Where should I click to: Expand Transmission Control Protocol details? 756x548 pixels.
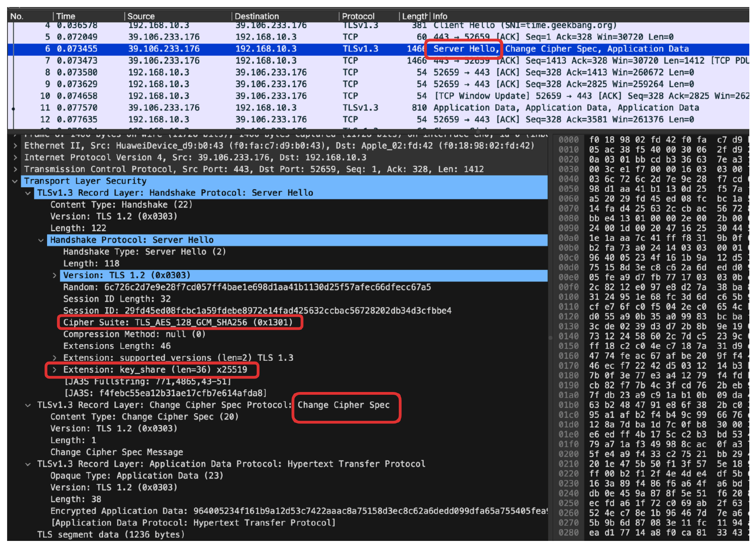[x=15, y=169]
